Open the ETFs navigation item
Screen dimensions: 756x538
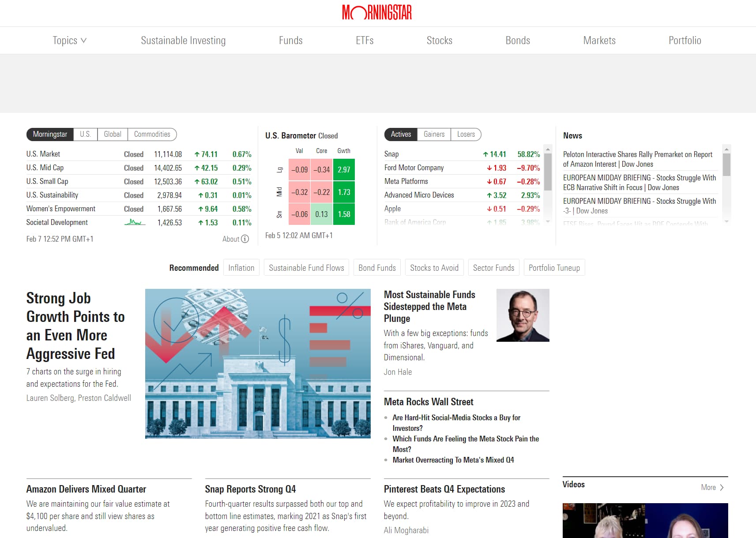365,41
